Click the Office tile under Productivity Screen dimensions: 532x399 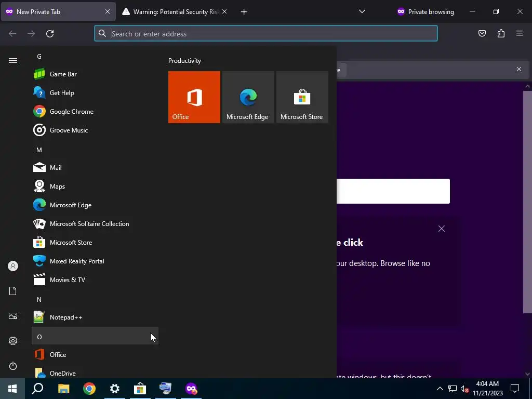(x=194, y=97)
